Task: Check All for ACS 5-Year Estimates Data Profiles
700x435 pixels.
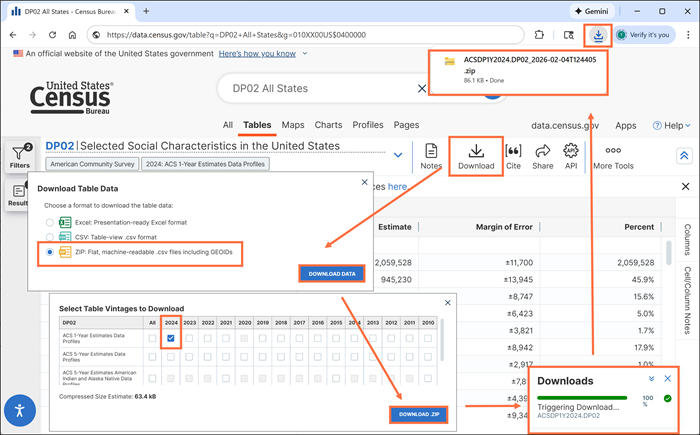Action: click(x=152, y=357)
